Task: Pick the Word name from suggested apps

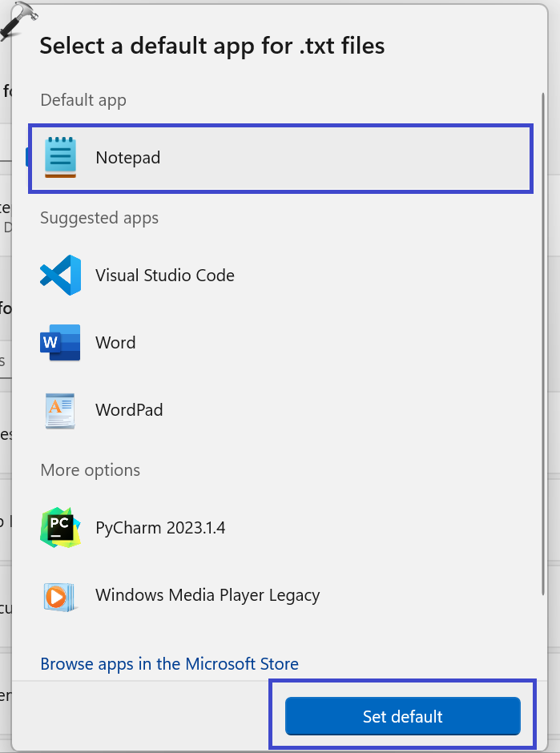Action: click(115, 343)
